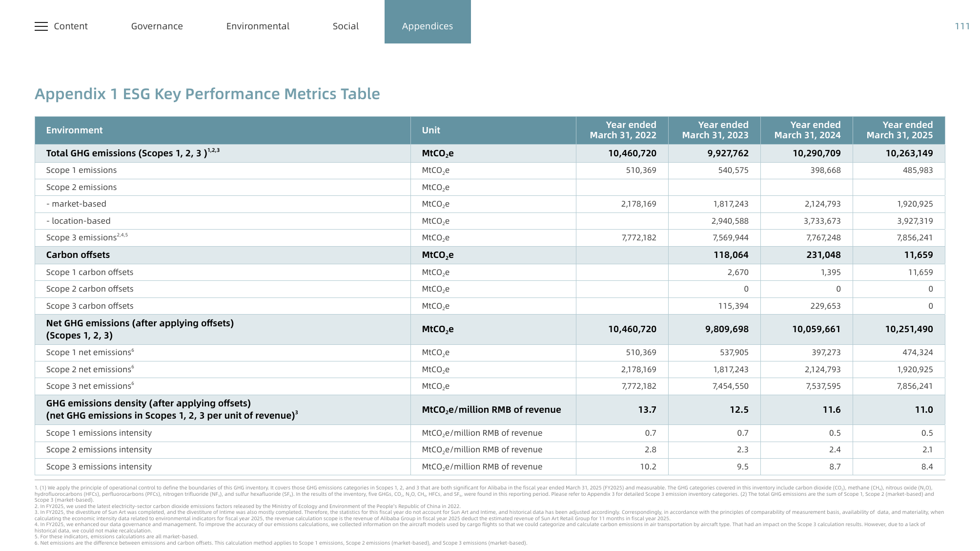Click the market-based row label

(76, 204)
